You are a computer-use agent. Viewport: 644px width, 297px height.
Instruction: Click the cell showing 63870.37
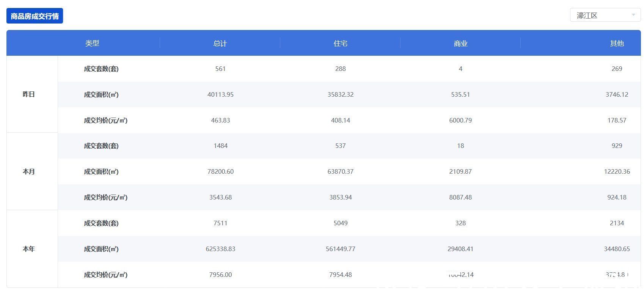click(341, 171)
